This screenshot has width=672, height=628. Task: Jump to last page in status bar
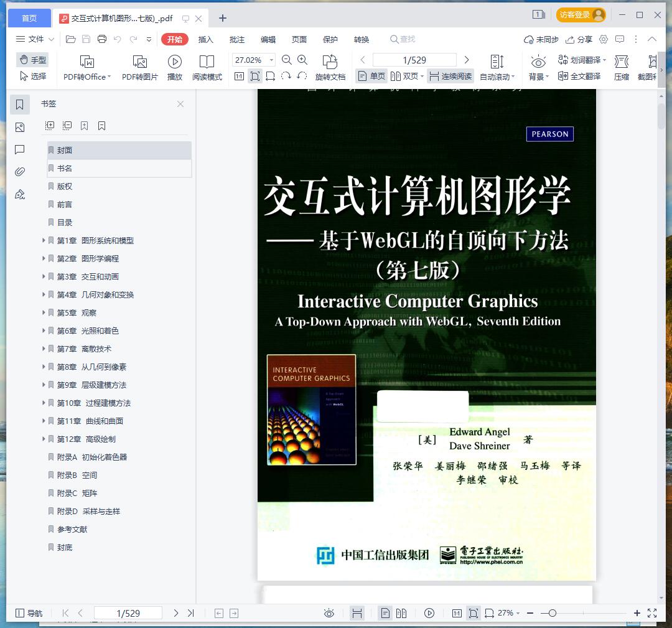pyautogui.click(x=191, y=613)
